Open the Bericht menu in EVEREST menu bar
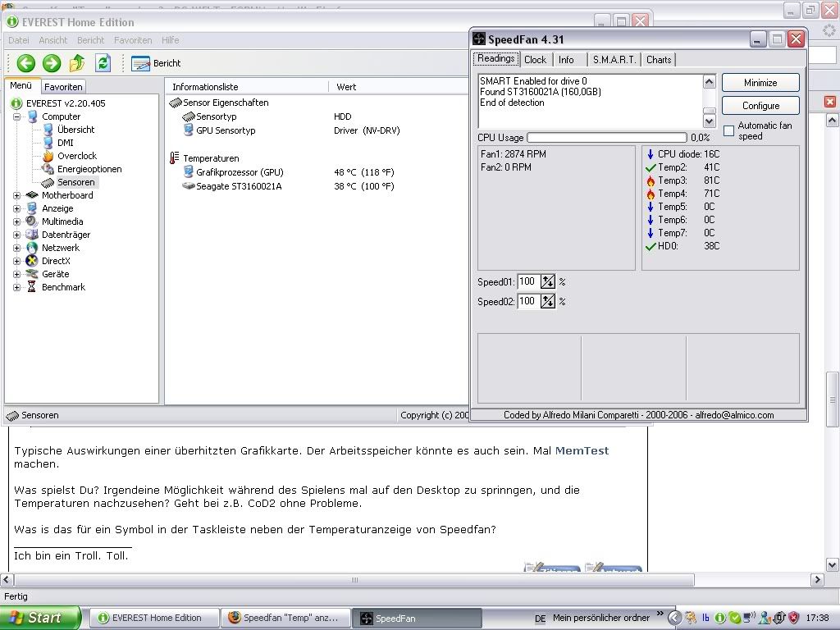The width and height of the screenshot is (840, 630). [x=90, y=40]
